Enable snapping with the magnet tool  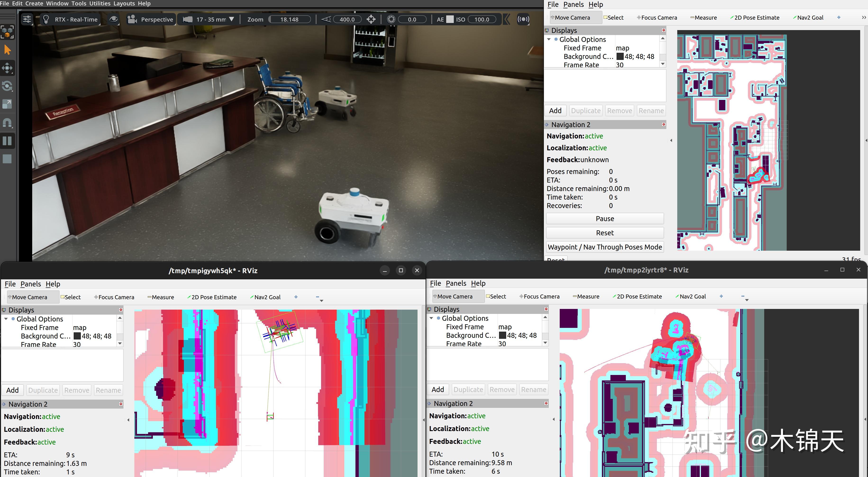7,122
